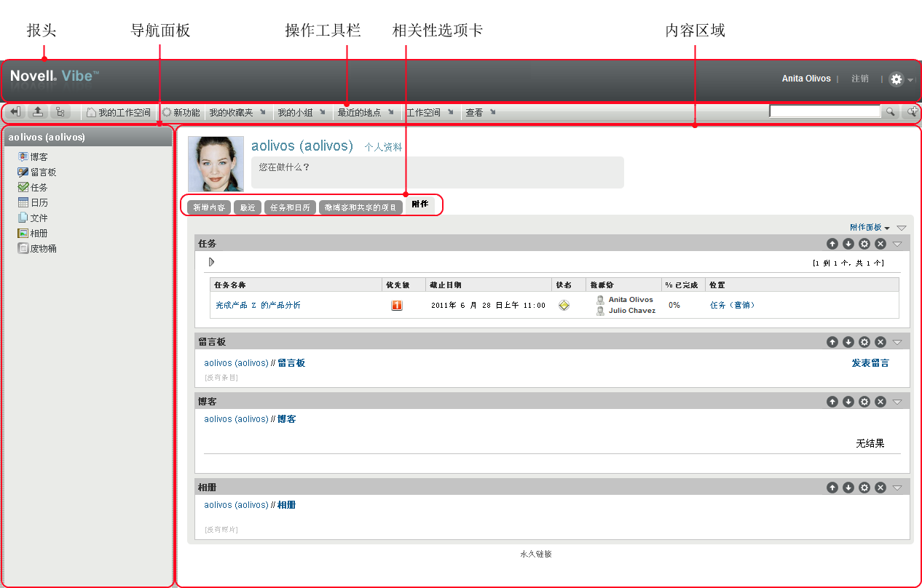Collapse the 博客 accessory section triangle

[897, 402]
